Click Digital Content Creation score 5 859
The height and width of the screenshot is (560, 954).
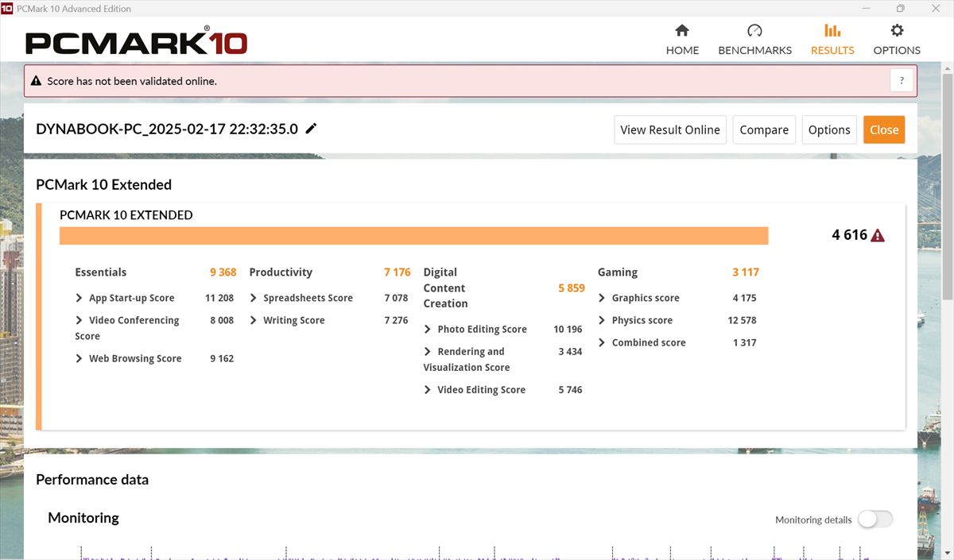[x=572, y=288]
